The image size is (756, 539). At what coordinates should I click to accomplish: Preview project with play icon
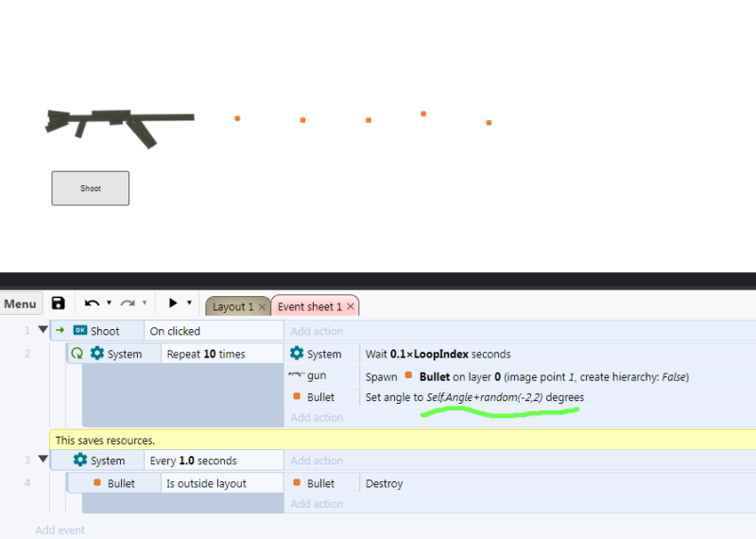pos(173,303)
